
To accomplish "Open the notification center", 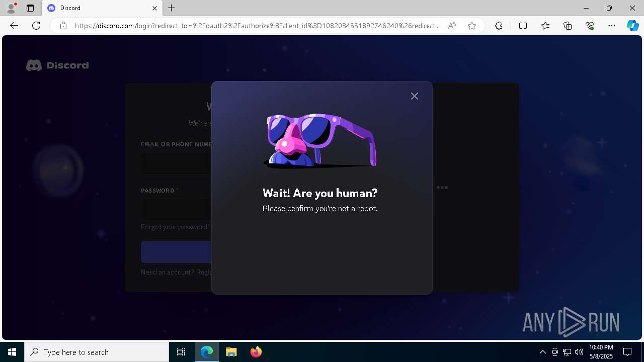I will pos(627,352).
